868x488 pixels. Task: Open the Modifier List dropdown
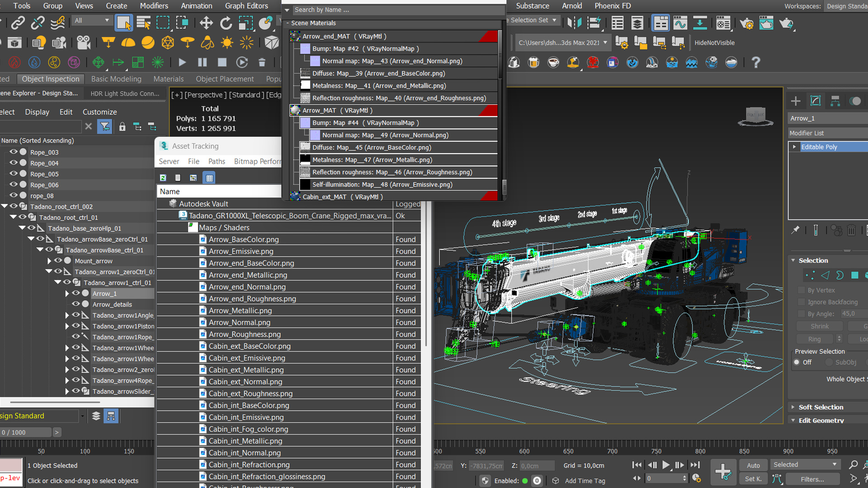coord(828,133)
